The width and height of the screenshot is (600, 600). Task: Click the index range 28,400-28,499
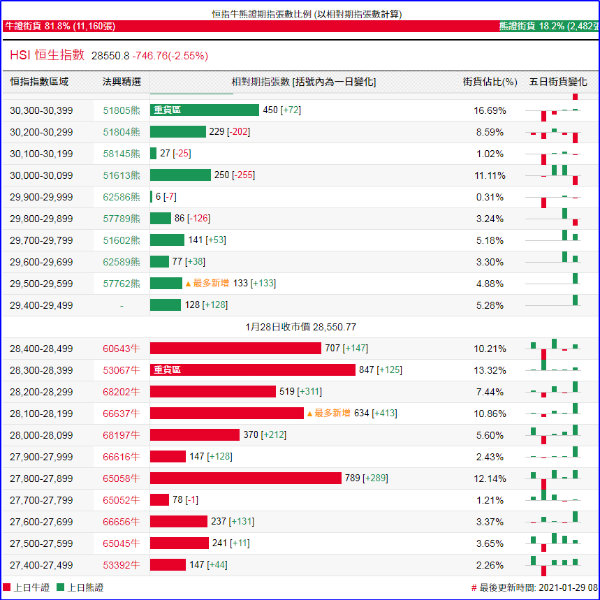(41, 349)
